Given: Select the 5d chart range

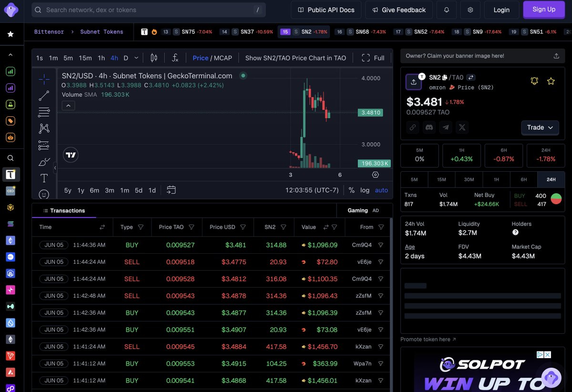Looking at the screenshot, I should click(x=138, y=190).
